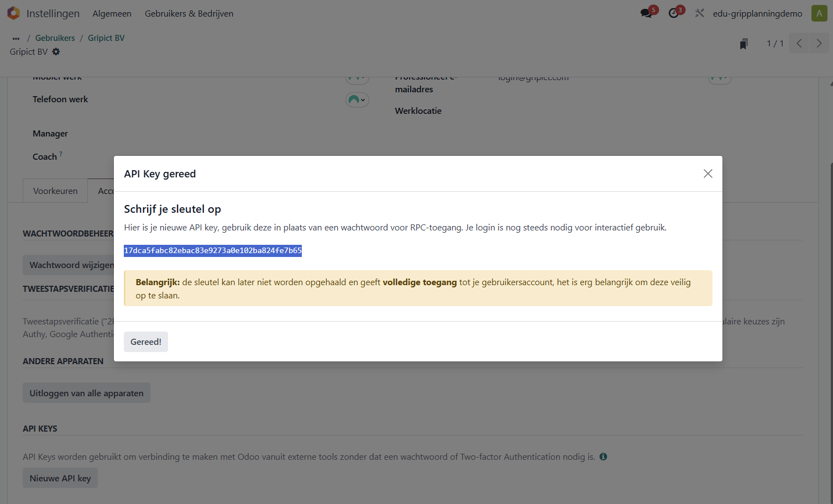
Task: Go to the previous record arrow
Action: click(799, 43)
